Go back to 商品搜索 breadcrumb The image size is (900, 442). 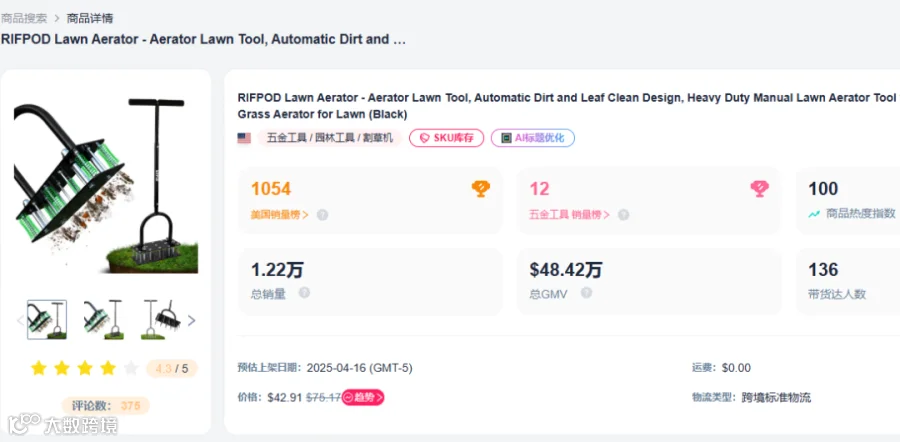point(24,18)
